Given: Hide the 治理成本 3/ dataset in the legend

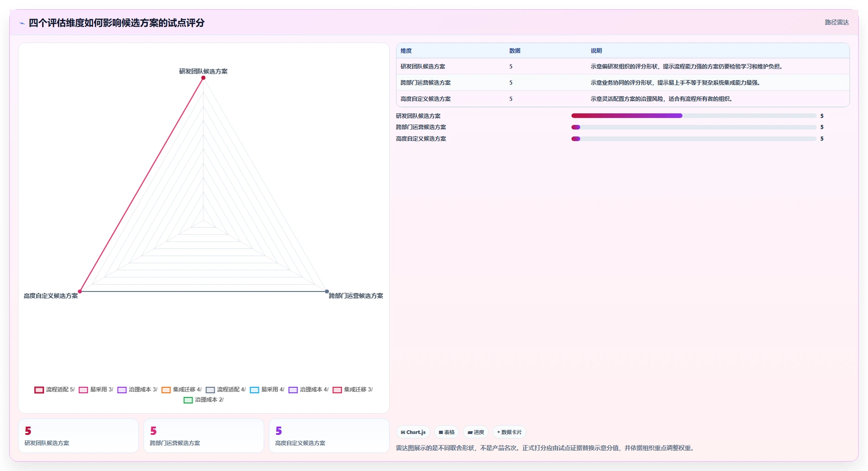Looking at the screenshot, I should [x=137, y=390].
